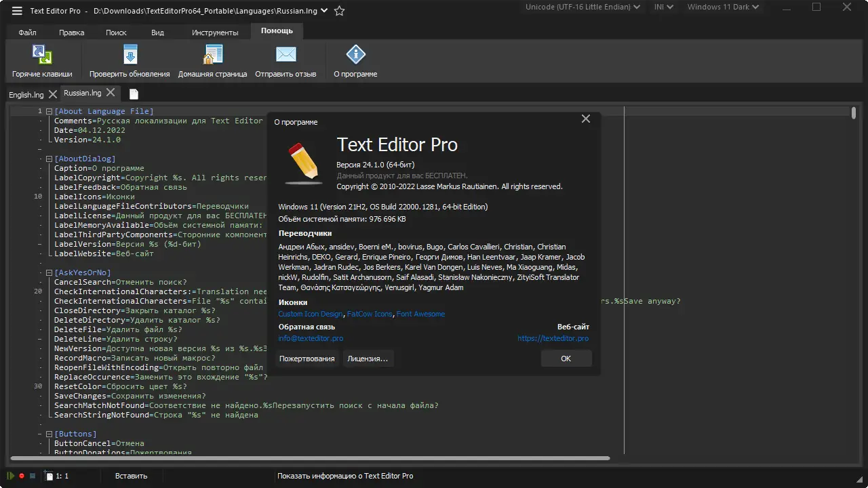Click the Вставить insert mode status
Viewport: 868px width, 488px height.
(x=132, y=476)
